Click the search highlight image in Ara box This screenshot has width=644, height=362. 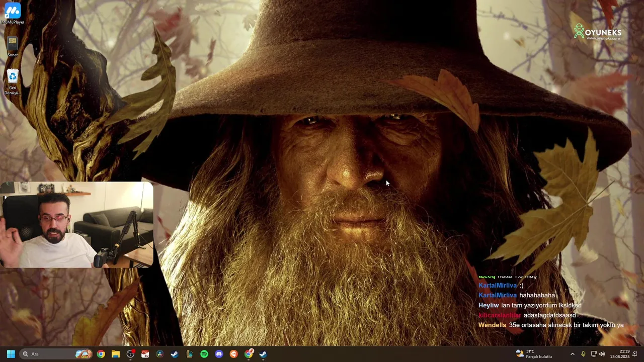coord(84,354)
